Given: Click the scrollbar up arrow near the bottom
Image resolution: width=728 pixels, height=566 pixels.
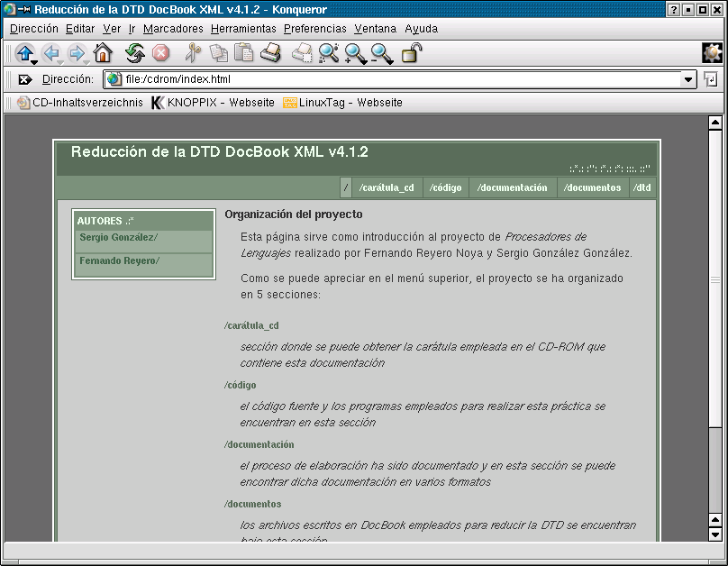Looking at the screenshot, I should point(715,519).
